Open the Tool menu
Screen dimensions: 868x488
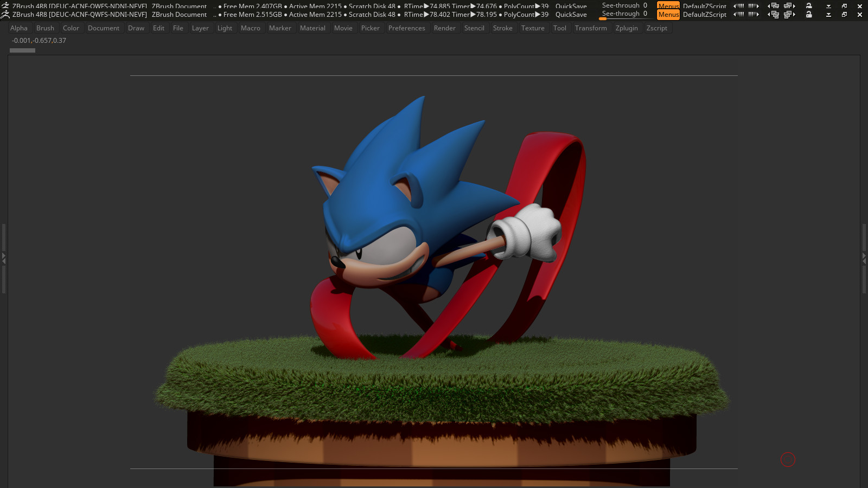560,28
